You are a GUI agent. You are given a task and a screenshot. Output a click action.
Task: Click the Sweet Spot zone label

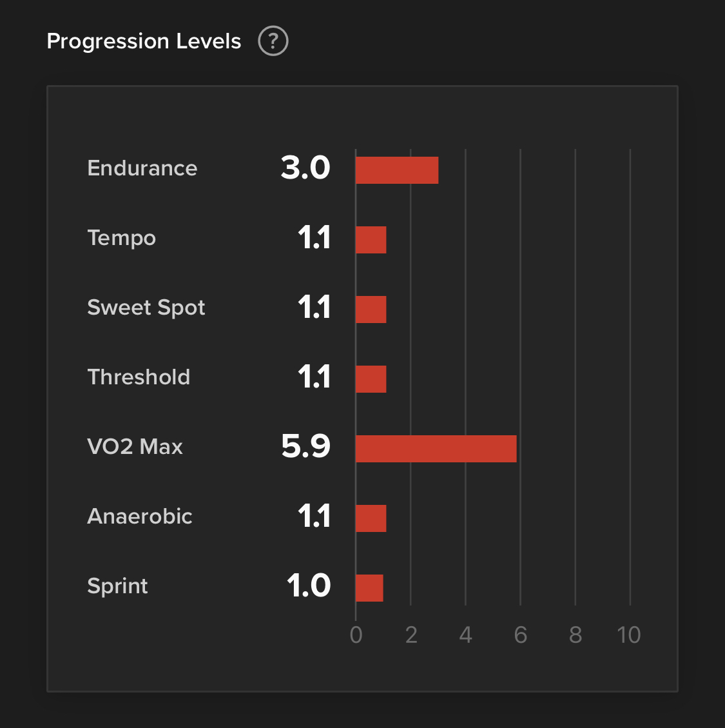pos(146,308)
